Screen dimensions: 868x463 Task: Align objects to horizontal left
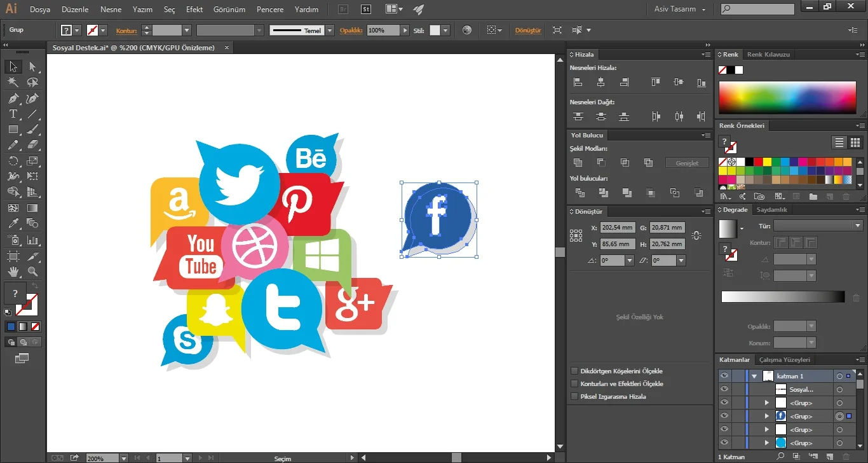click(578, 82)
